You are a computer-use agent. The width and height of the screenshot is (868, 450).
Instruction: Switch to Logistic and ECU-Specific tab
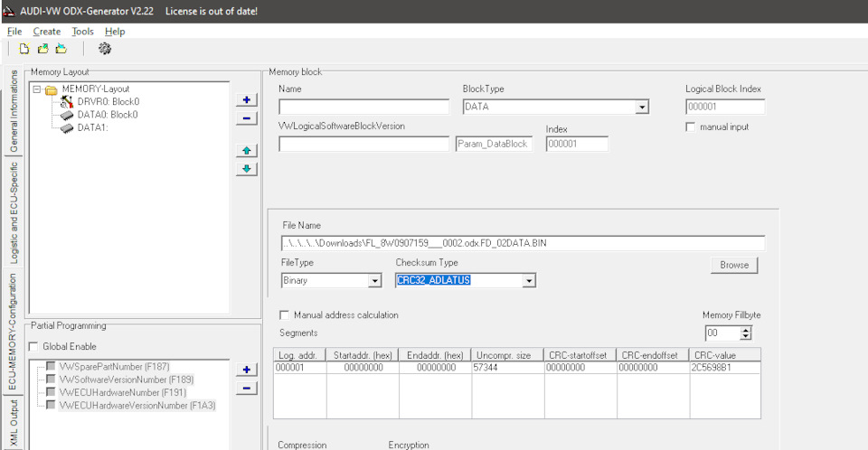pos(14,212)
